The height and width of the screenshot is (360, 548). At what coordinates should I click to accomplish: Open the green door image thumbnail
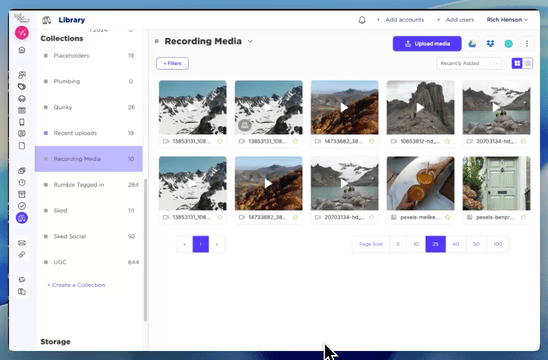[x=496, y=183]
